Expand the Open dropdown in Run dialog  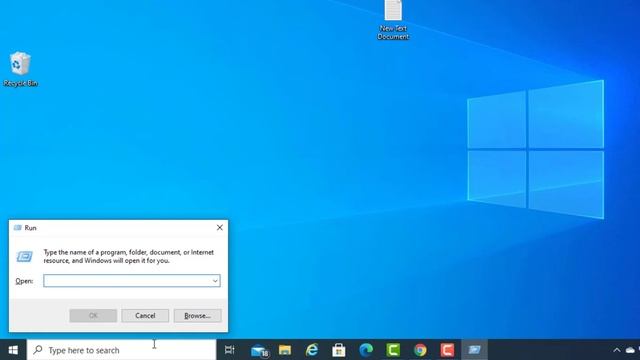[x=215, y=281]
